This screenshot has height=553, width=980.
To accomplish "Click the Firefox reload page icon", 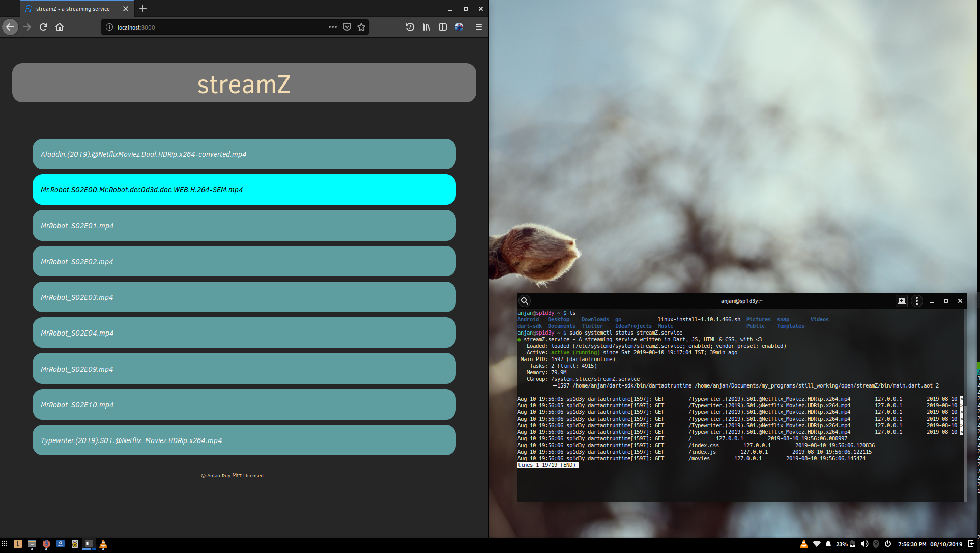I will click(x=43, y=27).
